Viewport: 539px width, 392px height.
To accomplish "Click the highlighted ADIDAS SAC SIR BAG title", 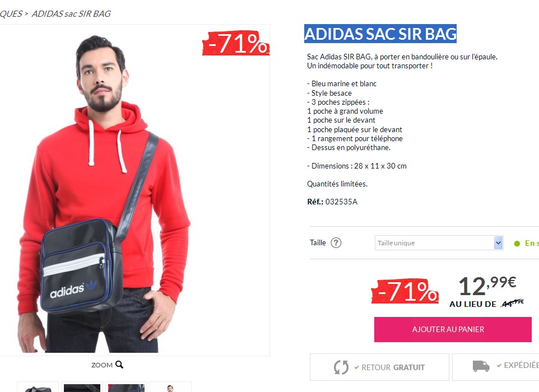I will point(380,34).
